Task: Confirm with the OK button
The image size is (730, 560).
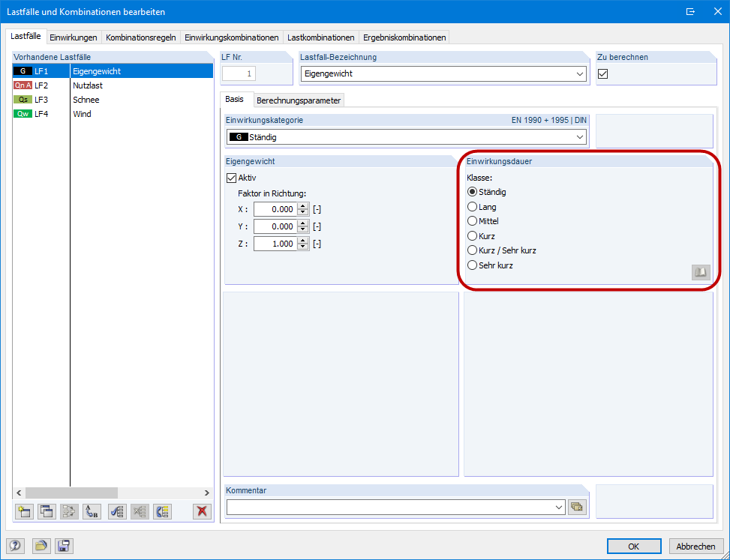Action: pos(634,547)
